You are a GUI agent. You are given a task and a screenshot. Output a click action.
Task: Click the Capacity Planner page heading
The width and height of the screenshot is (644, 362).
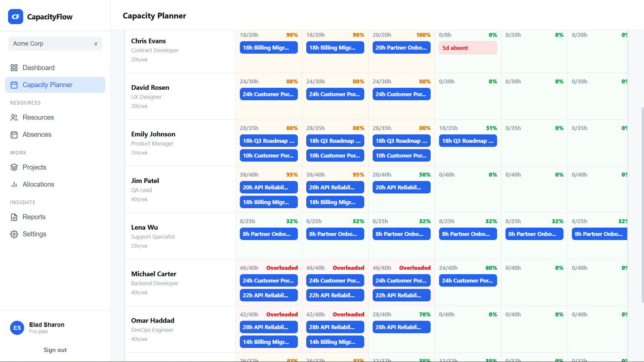[155, 16]
